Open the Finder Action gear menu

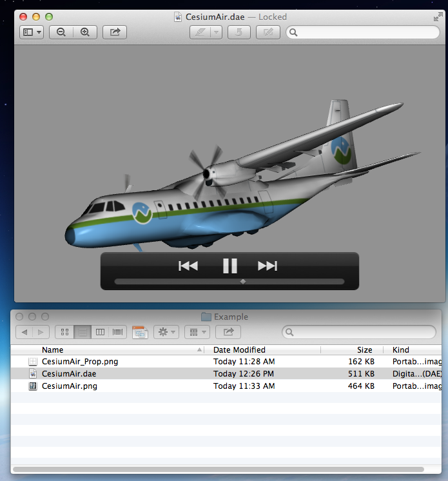click(x=166, y=332)
